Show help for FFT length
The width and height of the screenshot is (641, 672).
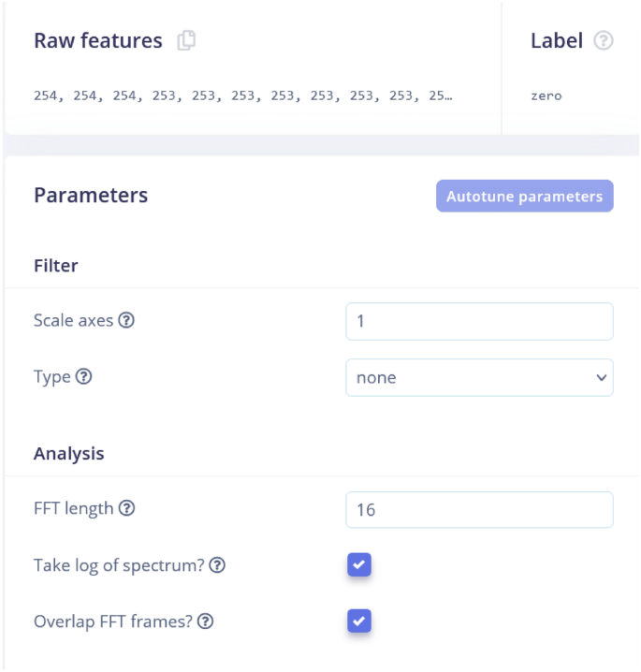pos(126,509)
